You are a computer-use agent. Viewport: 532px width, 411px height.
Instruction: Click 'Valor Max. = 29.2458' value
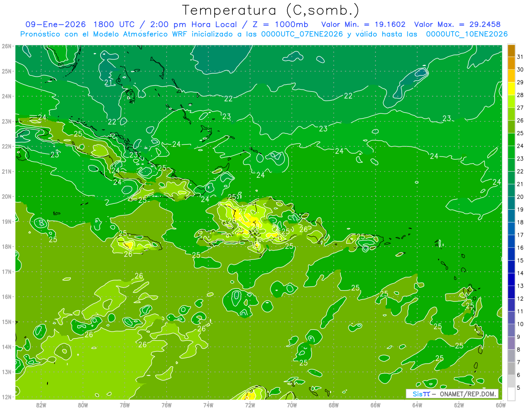pyautogui.click(x=458, y=24)
